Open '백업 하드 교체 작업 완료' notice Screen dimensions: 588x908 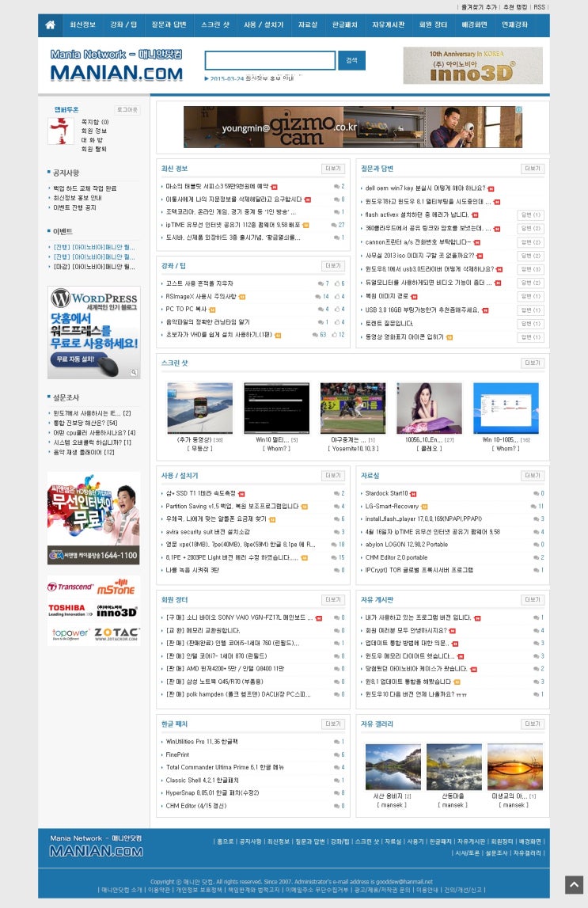[85, 188]
